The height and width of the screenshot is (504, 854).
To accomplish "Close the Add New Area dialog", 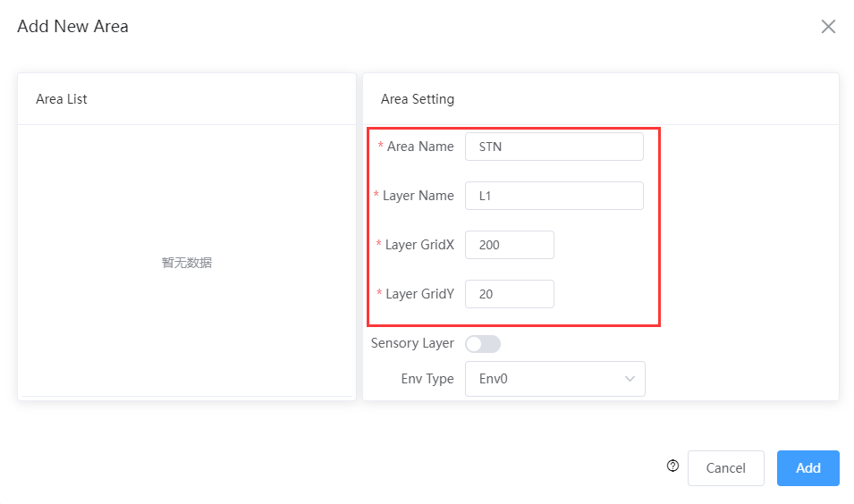I will pos(828,26).
